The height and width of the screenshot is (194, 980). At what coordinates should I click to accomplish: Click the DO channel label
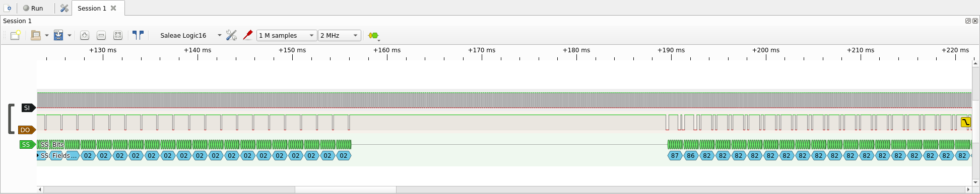pos(27,130)
